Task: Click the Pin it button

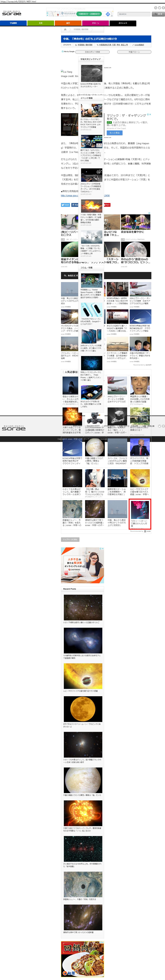Action: [x=106, y=205]
